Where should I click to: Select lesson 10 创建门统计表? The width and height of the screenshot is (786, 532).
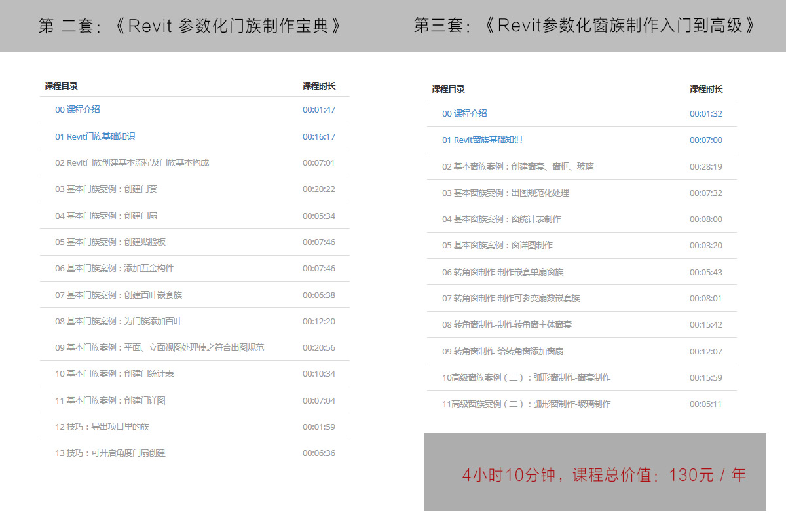[x=115, y=373]
